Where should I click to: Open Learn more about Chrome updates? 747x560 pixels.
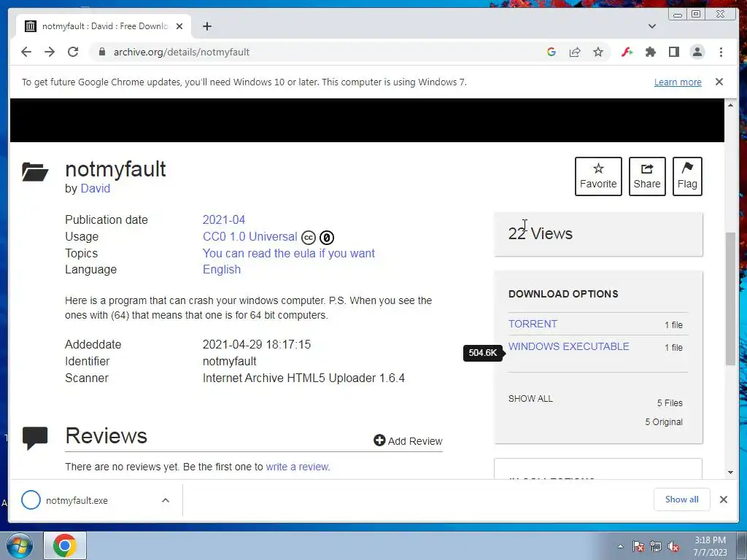[x=678, y=82]
